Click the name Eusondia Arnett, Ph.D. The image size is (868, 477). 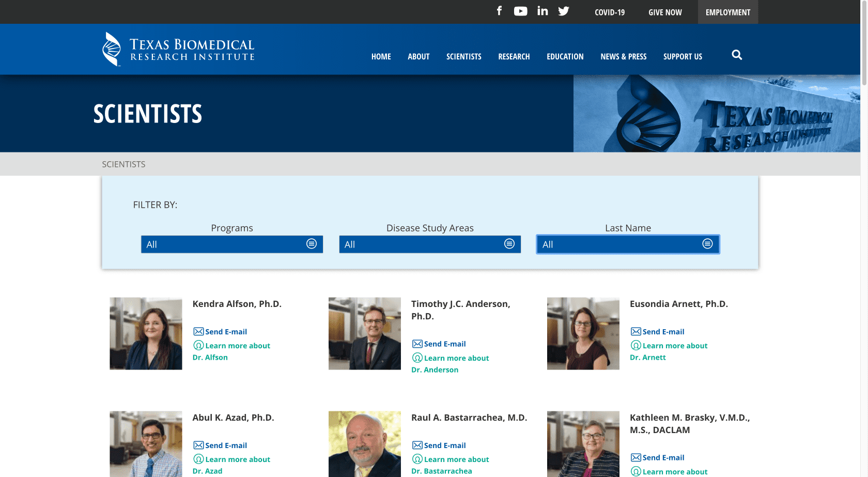tap(679, 304)
